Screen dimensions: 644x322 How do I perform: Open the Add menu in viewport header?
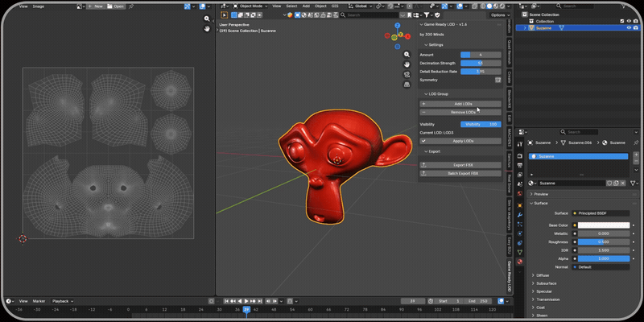pyautogui.click(x=306, y=6)
